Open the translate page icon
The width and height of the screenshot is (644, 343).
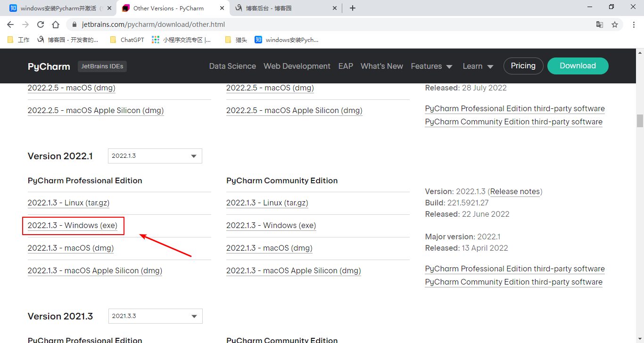coord(600,24)
